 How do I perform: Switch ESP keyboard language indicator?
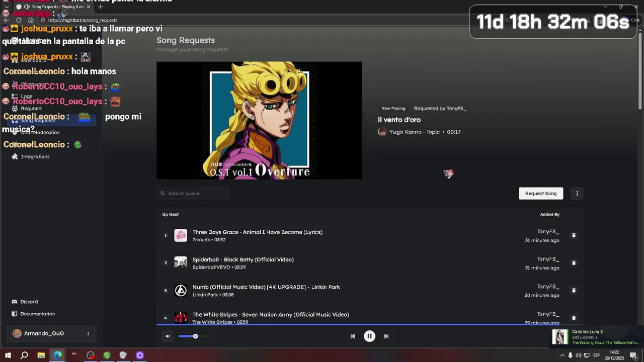pos(596,355)
